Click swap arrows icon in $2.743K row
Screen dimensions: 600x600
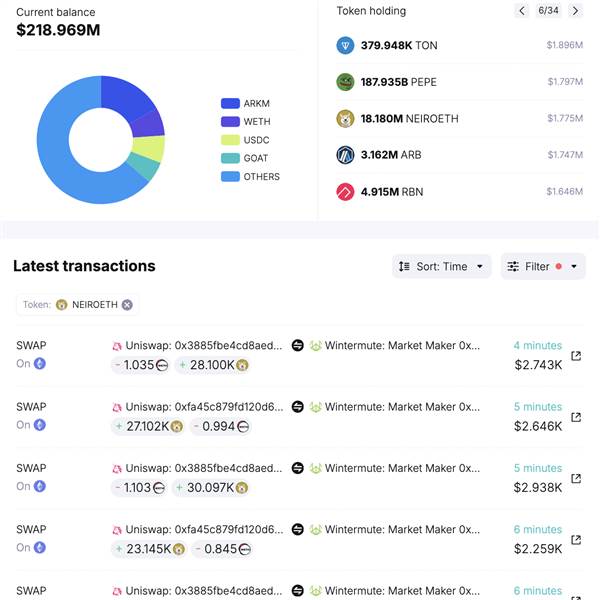298,345
